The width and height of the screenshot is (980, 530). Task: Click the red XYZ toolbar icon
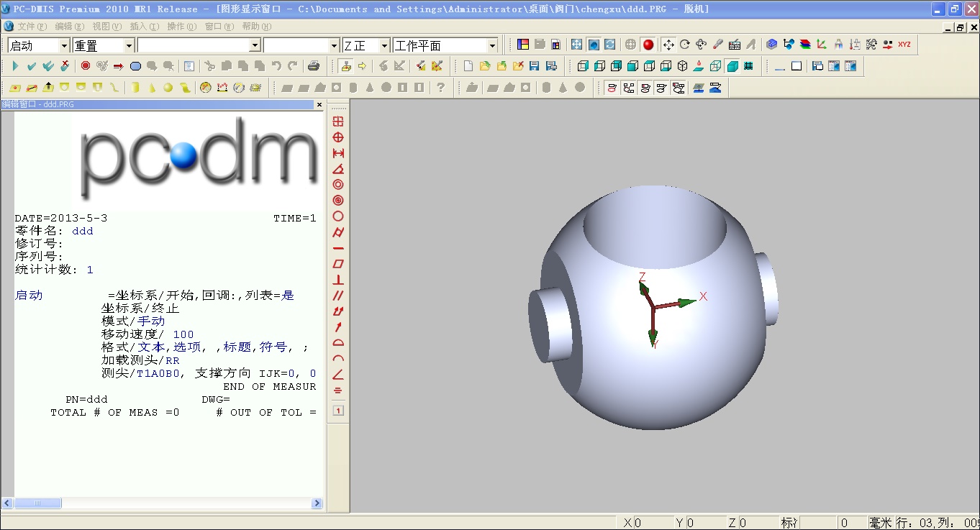[904, 45]
